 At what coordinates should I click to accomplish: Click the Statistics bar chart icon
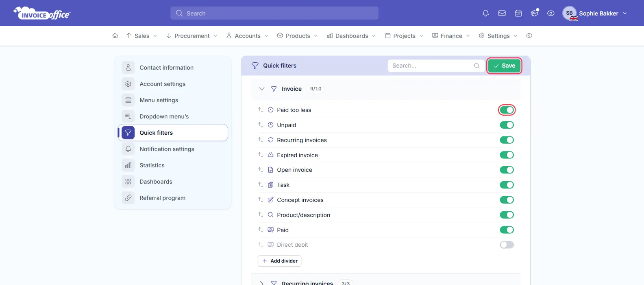pyautogui.click(x=128, y=165)
